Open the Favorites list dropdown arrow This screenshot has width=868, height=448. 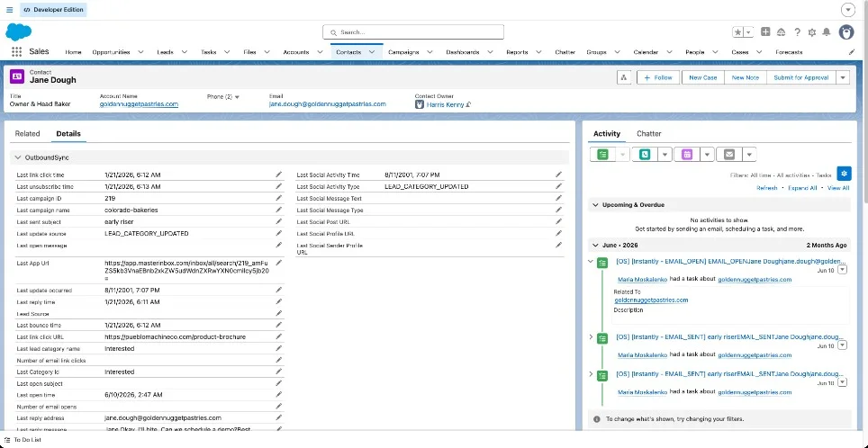pos(748,32)
